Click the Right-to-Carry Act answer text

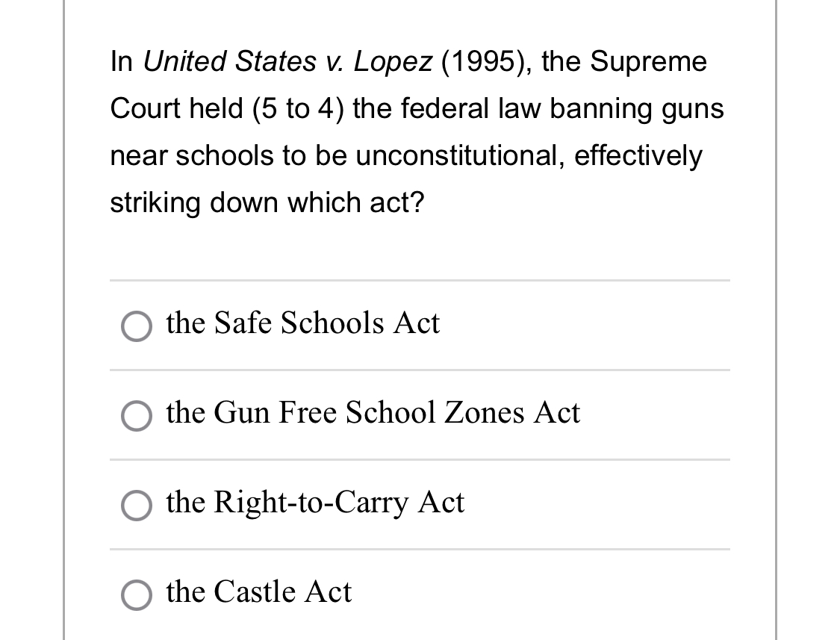click(x=315, y=503)
